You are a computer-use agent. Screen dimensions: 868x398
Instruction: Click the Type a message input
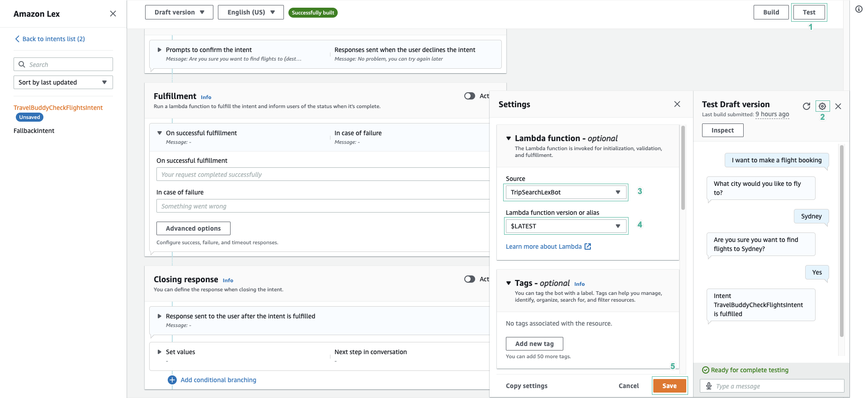coord(772,386)
